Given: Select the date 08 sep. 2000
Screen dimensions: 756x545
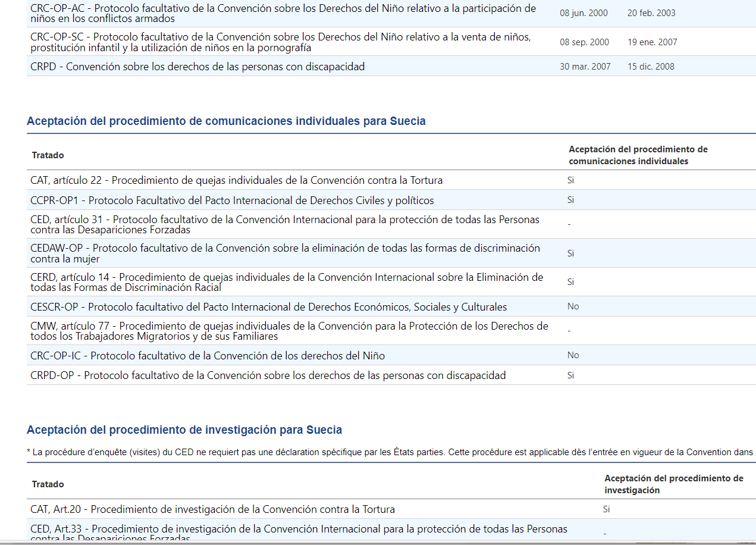Looking at the screenshot, I should (x=584, y=42).
